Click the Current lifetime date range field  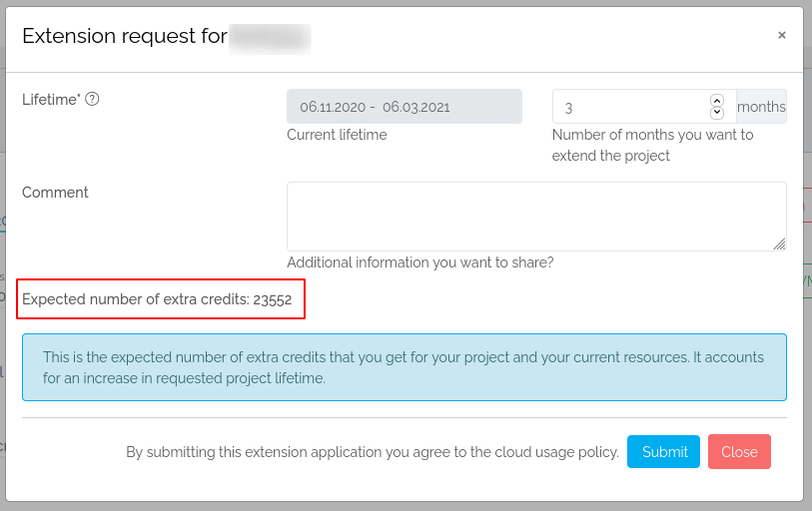pyautogui.click(x=404, y=107)
